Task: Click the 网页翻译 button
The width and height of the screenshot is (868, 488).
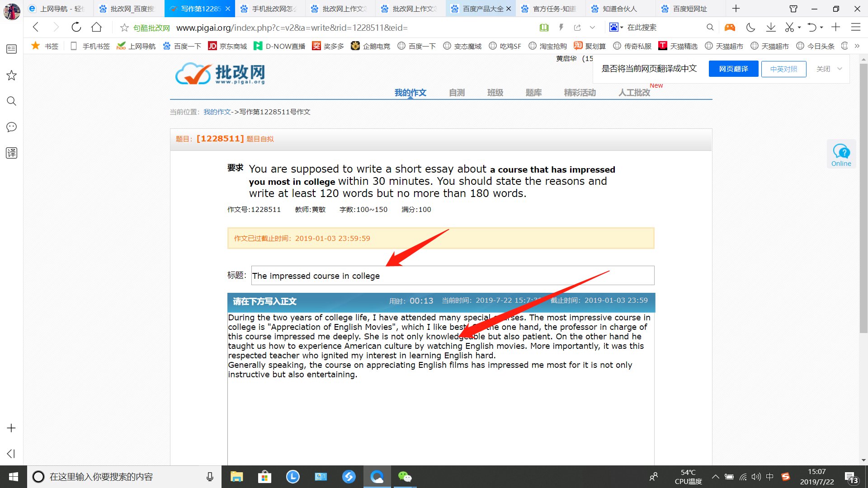Action: [x=733, y=69]
